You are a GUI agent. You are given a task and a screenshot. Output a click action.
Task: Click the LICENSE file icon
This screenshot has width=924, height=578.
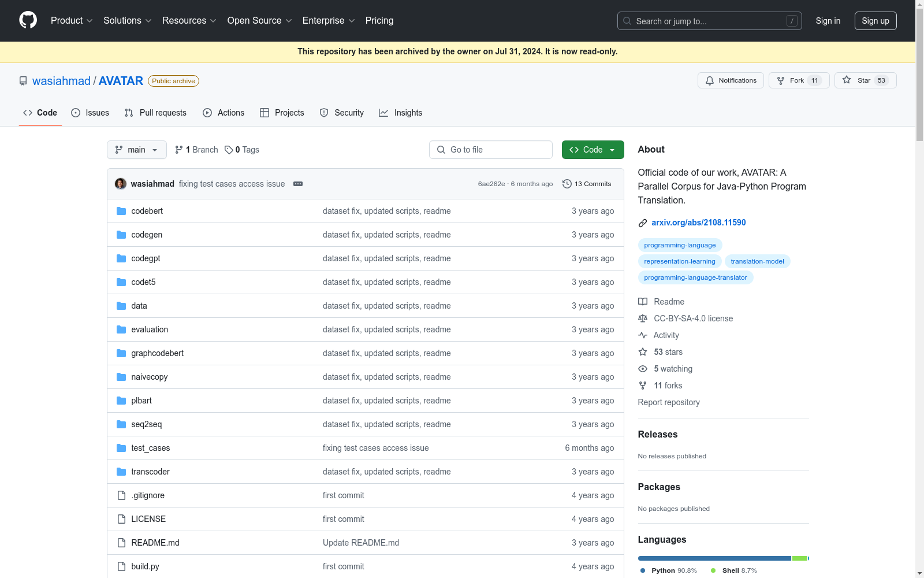(x=121, y=519)
